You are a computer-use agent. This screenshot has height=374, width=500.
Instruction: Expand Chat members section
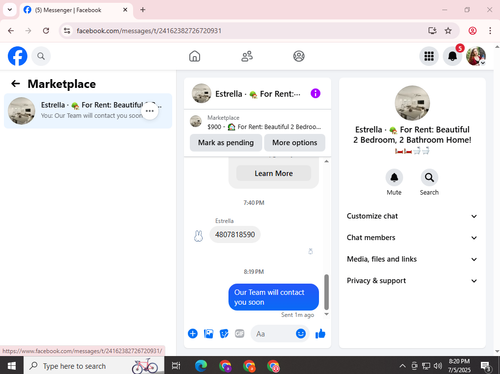412,238
